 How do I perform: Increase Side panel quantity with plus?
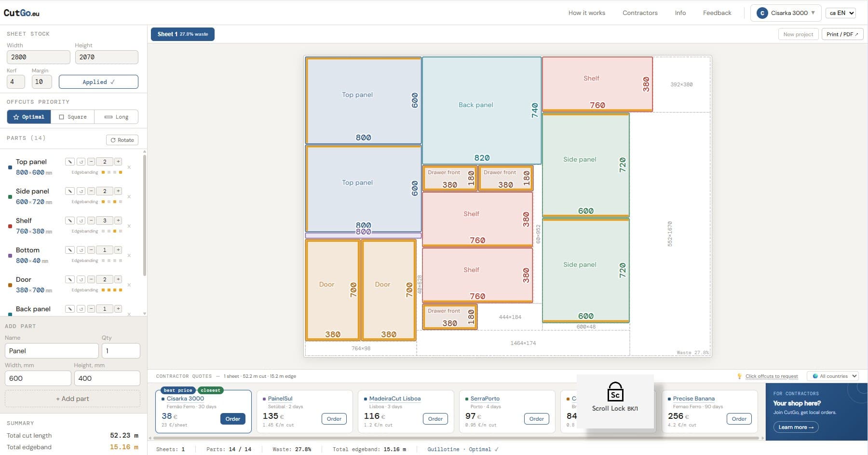click(x=118, y=191)
